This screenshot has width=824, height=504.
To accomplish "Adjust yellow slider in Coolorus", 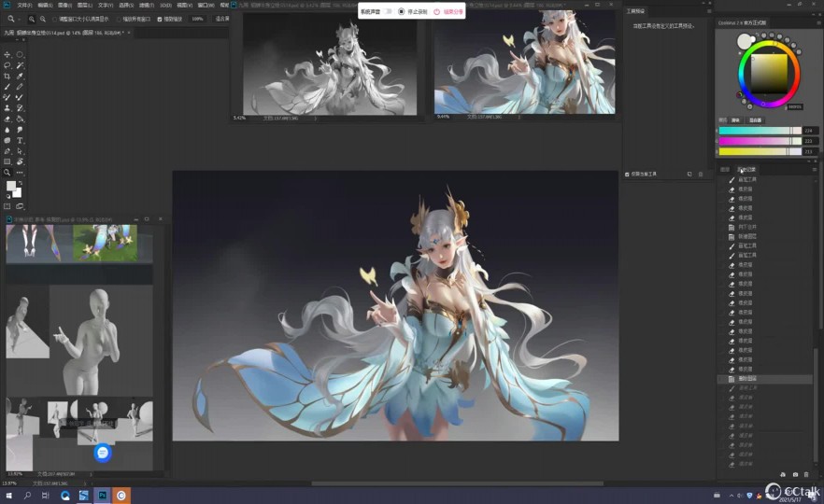I will [760, 152].
